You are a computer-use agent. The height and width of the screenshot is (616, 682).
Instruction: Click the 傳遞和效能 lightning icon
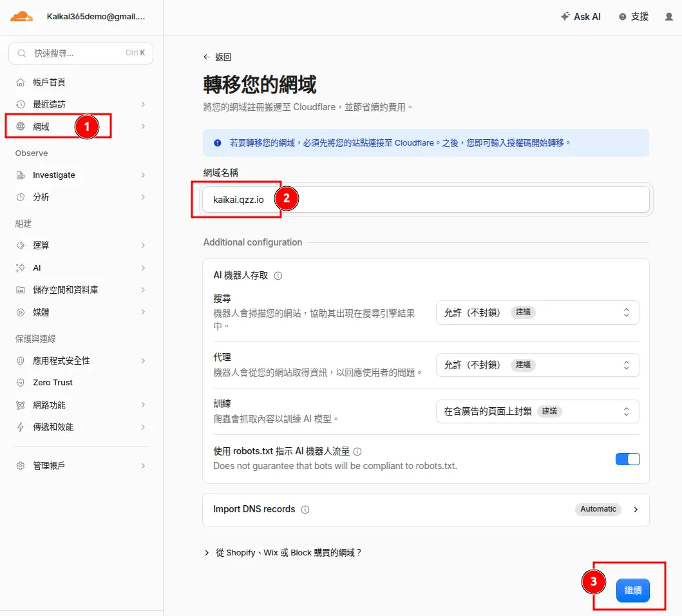(x=21, y=427)
